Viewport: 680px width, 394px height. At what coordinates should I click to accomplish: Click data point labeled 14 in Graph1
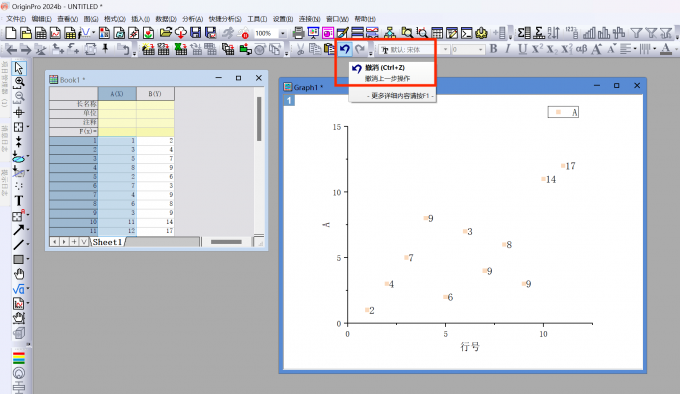pyautogui.click(x=543, y=179)
